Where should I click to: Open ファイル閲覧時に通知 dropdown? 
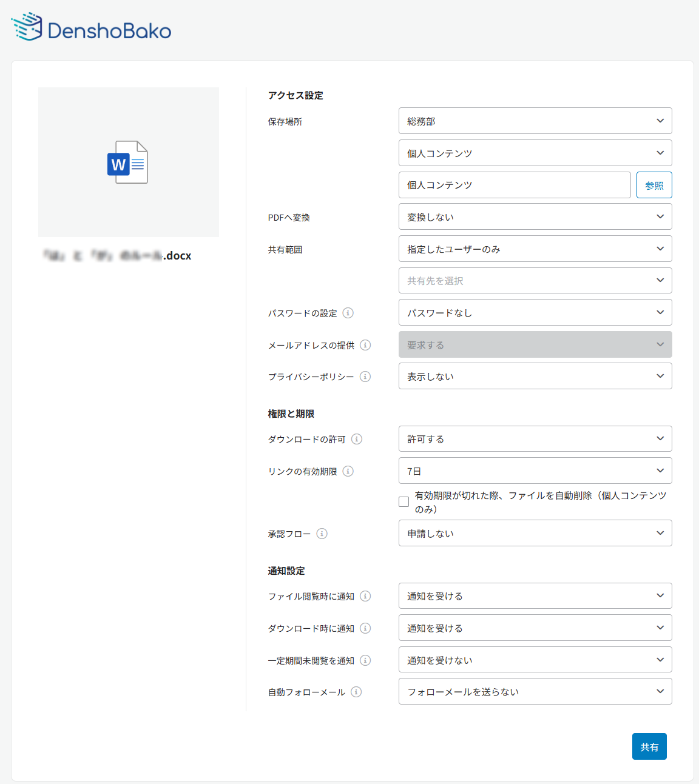535,595
